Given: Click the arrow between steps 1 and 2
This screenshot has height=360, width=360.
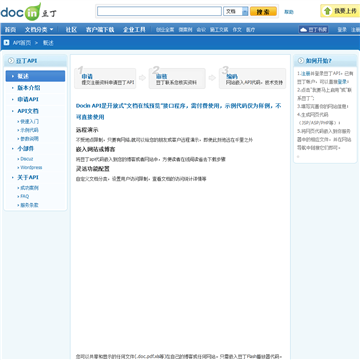Looking at the screenshot, I should point(142,78).
